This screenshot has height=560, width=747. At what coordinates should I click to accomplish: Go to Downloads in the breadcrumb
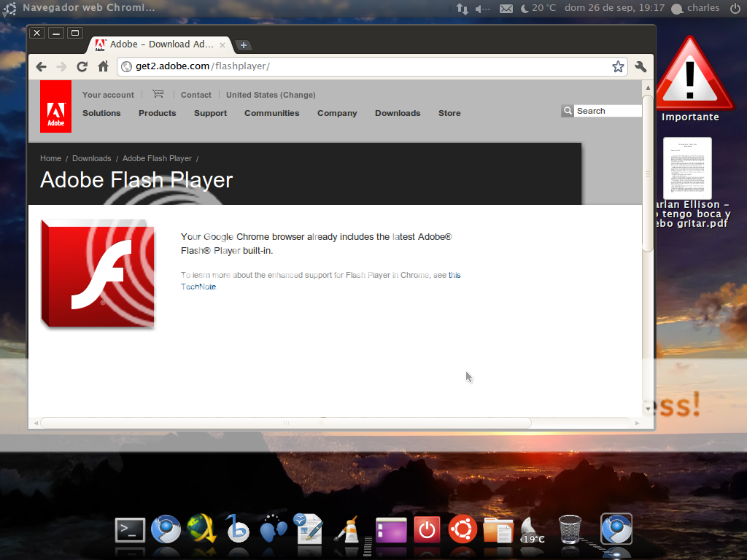tap(91, 158)
